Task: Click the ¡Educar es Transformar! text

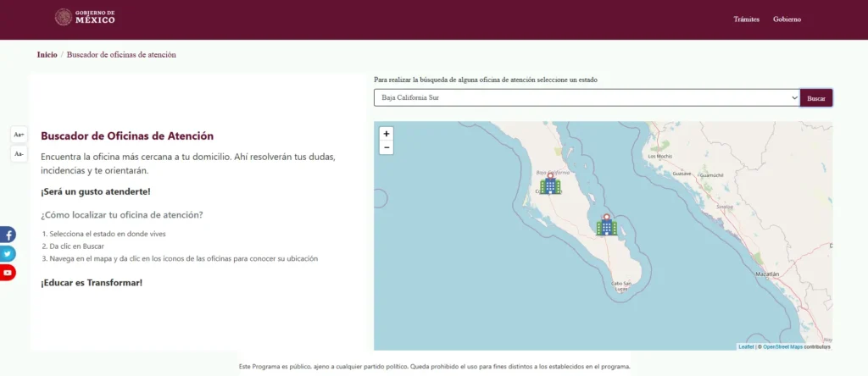Action: click(x=92, y=283)
